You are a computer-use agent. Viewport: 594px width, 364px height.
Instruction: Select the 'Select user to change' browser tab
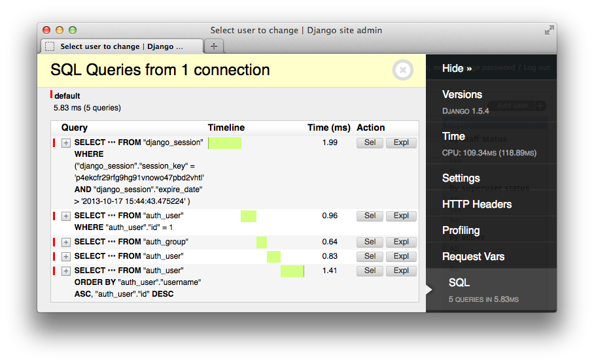[121, 46]
